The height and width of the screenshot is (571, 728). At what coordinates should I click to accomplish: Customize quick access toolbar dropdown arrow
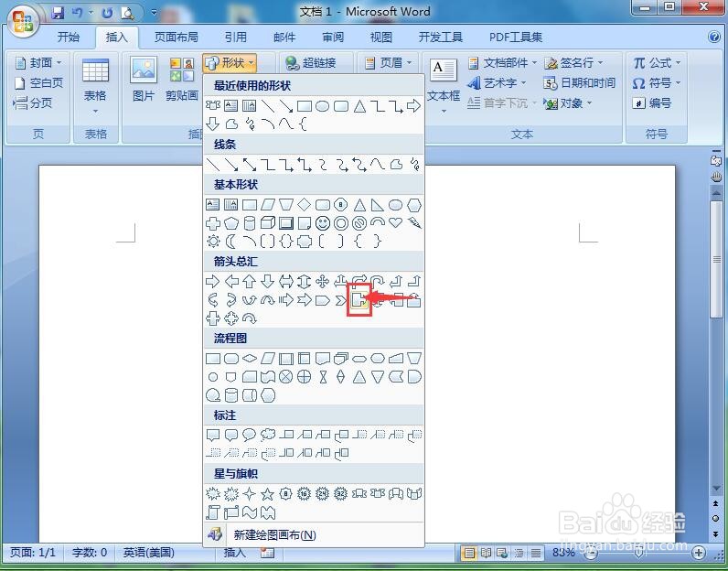click(x=154, y=13)
